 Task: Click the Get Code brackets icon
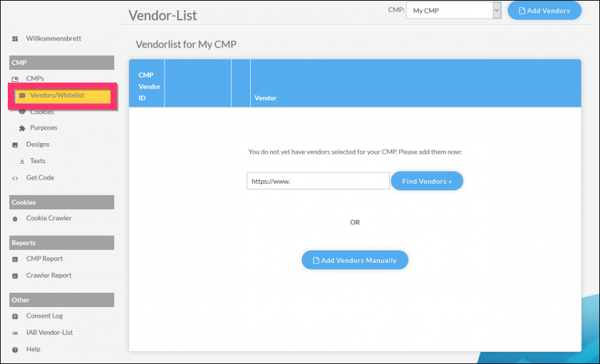click(x=15, y=178)
